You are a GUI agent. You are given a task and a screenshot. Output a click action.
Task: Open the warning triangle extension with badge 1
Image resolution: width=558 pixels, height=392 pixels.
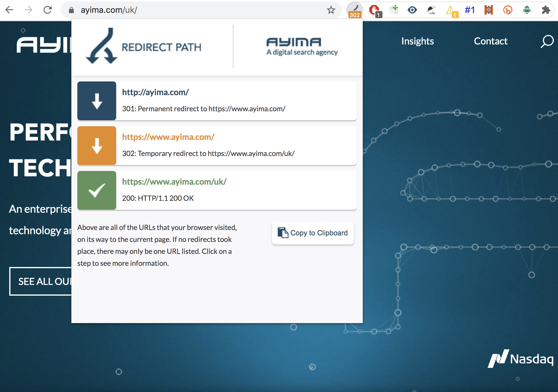(451, 10)
